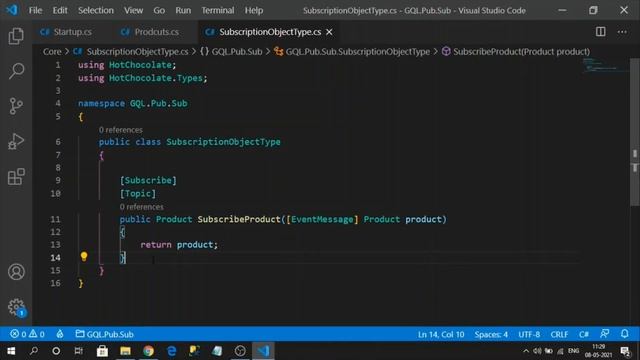The image size is (640, 360).
Task: Click the [Subscribe] attribute on line 9
Action: point(148,180)
